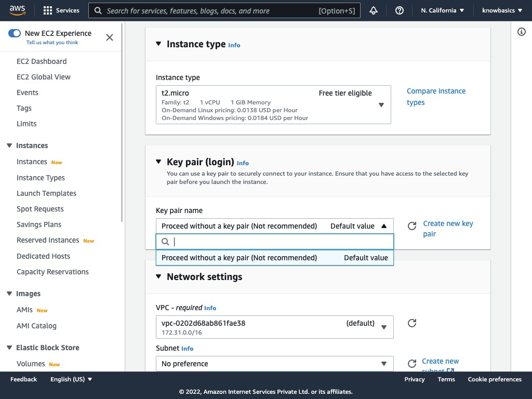The image size is (532, 399).
Task: Open the Instances list page
Action: pyautogui.click(x=32, y=162)
